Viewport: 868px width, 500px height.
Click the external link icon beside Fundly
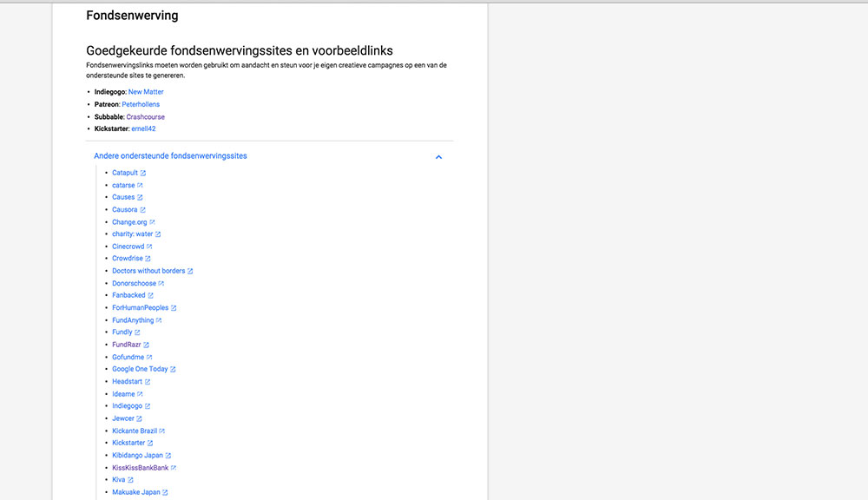pyautogui.click(x=137, y=332)
